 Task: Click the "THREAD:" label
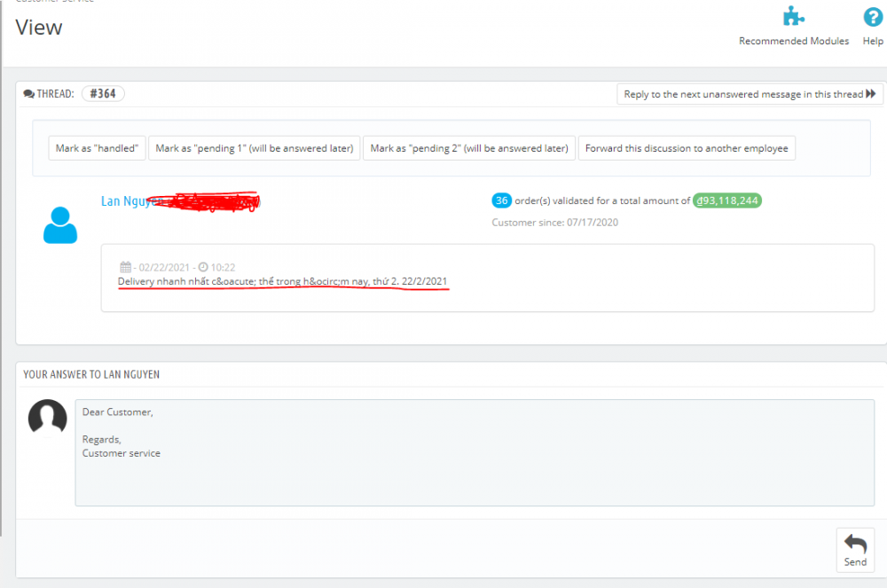point(55,94)
